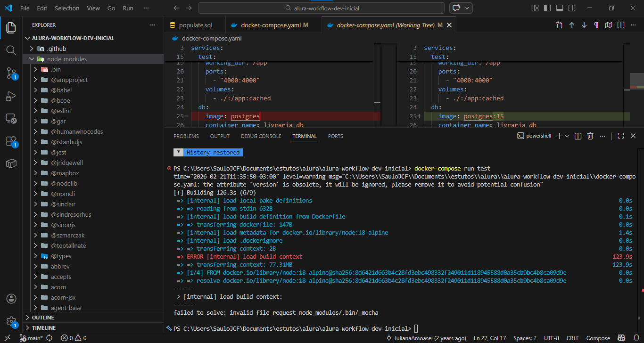Maximize the terminal panel size
Image resolution: width=644 pixels, height=343 pixels.
(620, 136)
